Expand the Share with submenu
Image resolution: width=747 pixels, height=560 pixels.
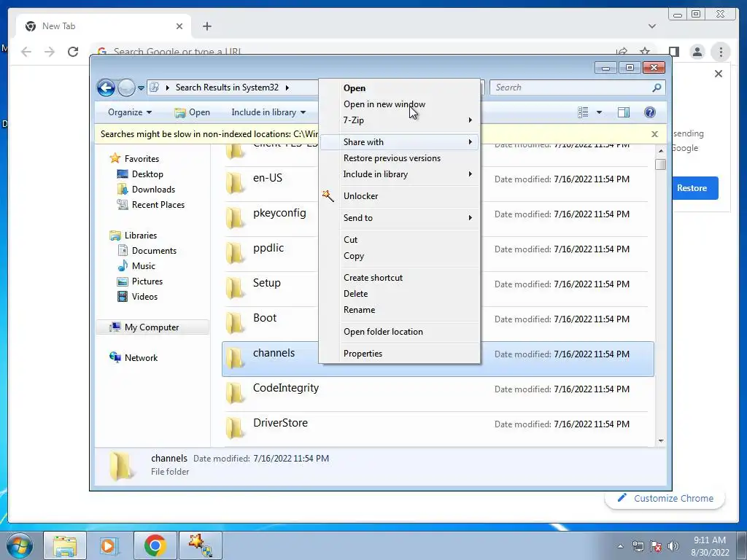(400, 142)
